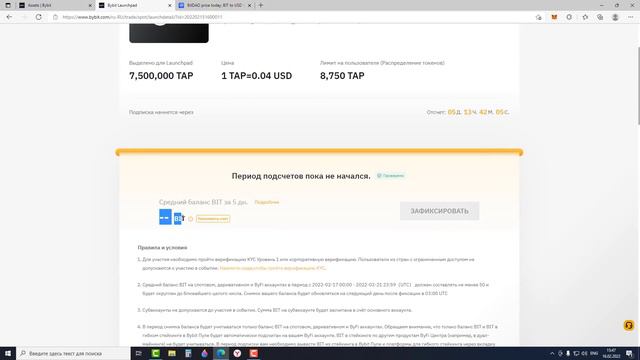Viewport: 640px width, 360px height.
Task: Close the Assets | Bybit tab
Action: click(x=90, y=5)
